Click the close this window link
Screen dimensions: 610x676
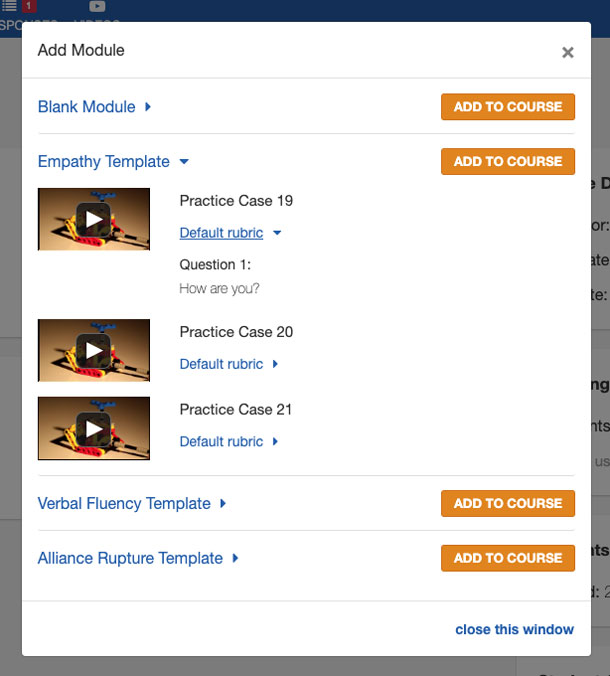pyautogui.click(x=514, y=629)
